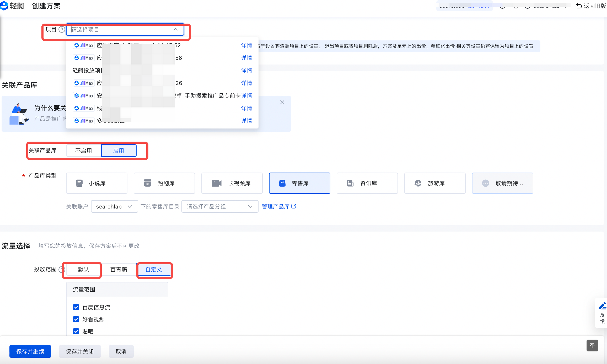
Task: Switch 投放范围 to 百青藤 tab
Action: (119, 270)
